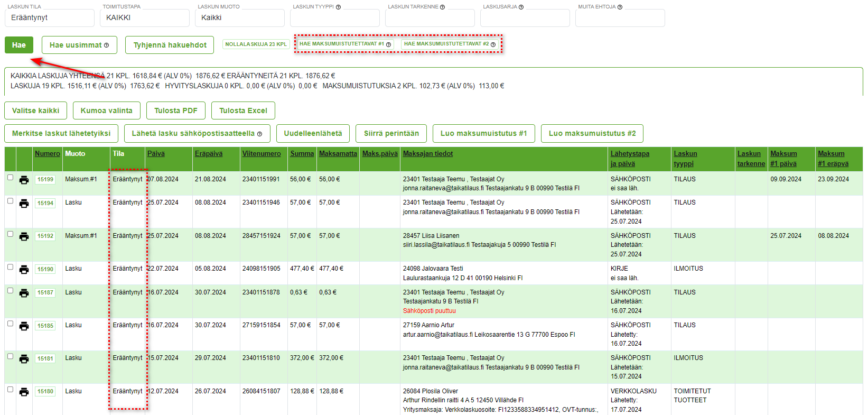Open invoice number 15180 link
Viewport: 868px width, 415px height.
point(45,391)
